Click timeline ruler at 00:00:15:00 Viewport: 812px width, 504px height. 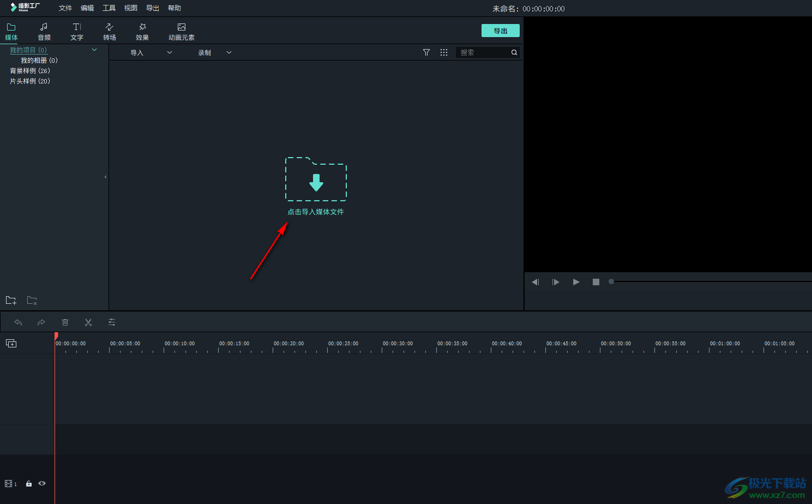click(x=234, y=344)
